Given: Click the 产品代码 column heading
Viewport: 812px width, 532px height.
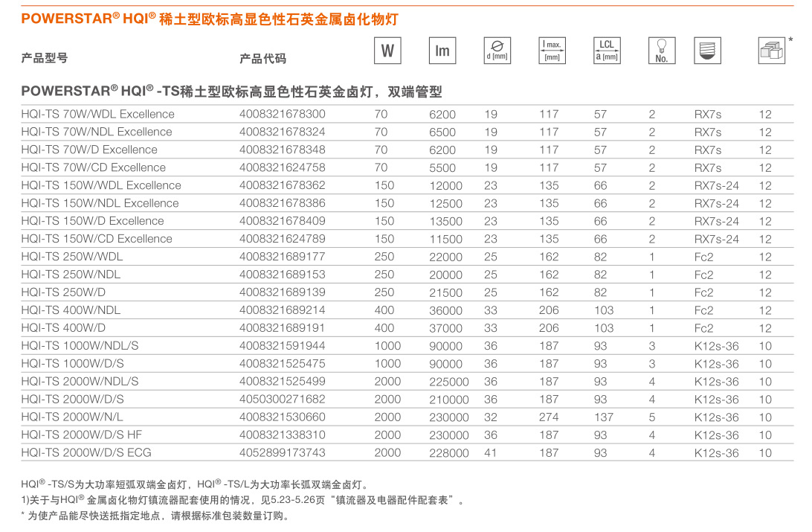Looking at the screenshot, I should point(262,59).
